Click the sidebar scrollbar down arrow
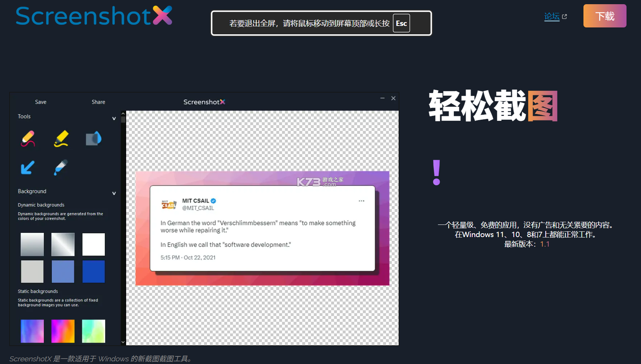 tap(123, 342)
